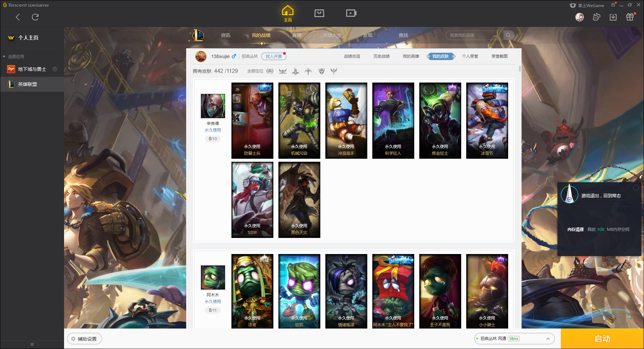Click the update arrow beside 地下城与勇士
The image size is (644, 349).
(x=55, y=69)
